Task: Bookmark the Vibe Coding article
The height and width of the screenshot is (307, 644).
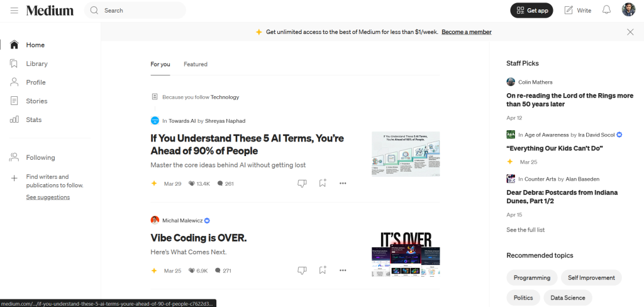Action: tap(323, 271)
